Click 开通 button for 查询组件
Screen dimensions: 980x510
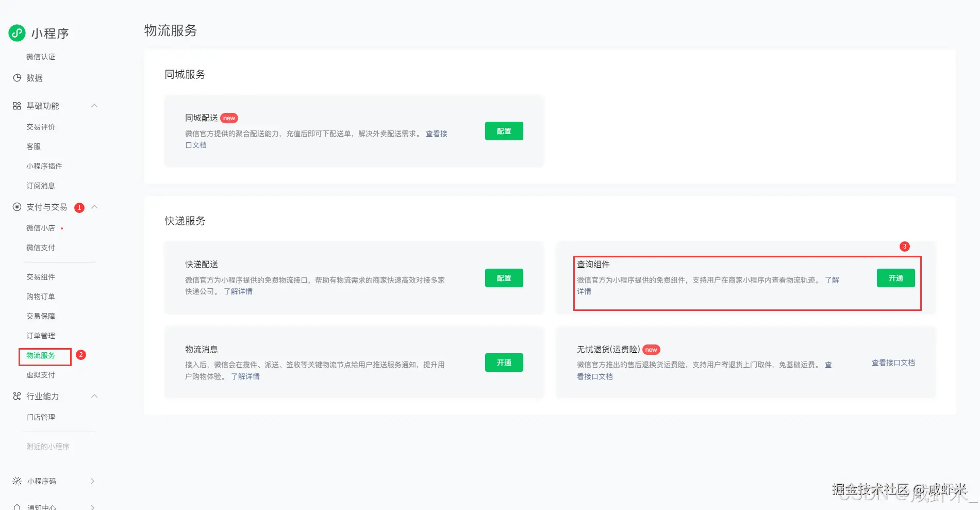click(x=896, y=278)
